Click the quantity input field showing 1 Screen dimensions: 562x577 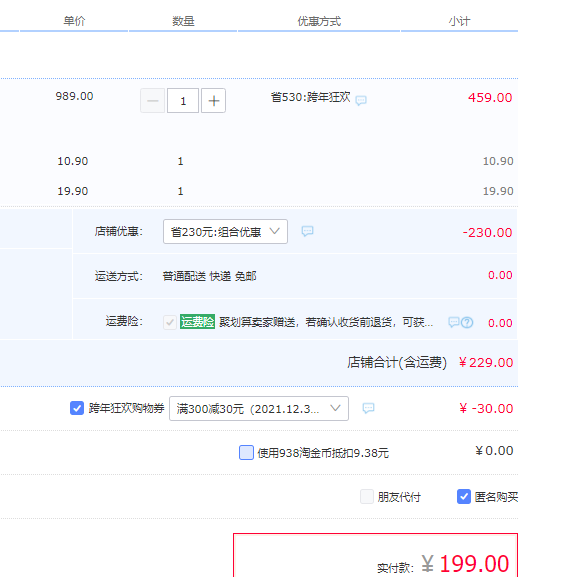183,100
